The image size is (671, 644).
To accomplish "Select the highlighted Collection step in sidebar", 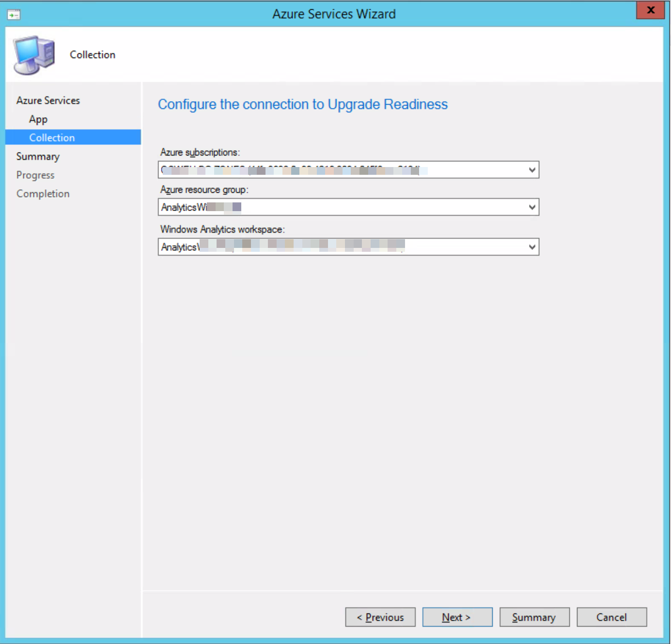I will tap(52, 138).
